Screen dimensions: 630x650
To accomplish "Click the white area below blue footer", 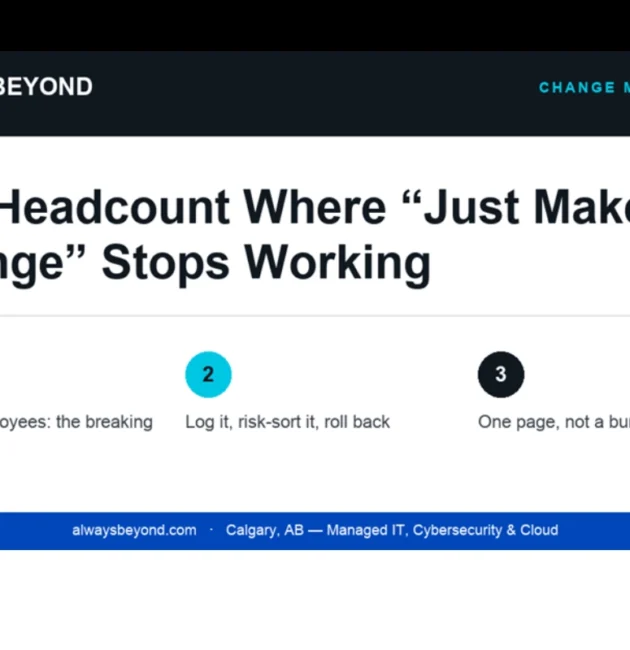I will point(315,600).
